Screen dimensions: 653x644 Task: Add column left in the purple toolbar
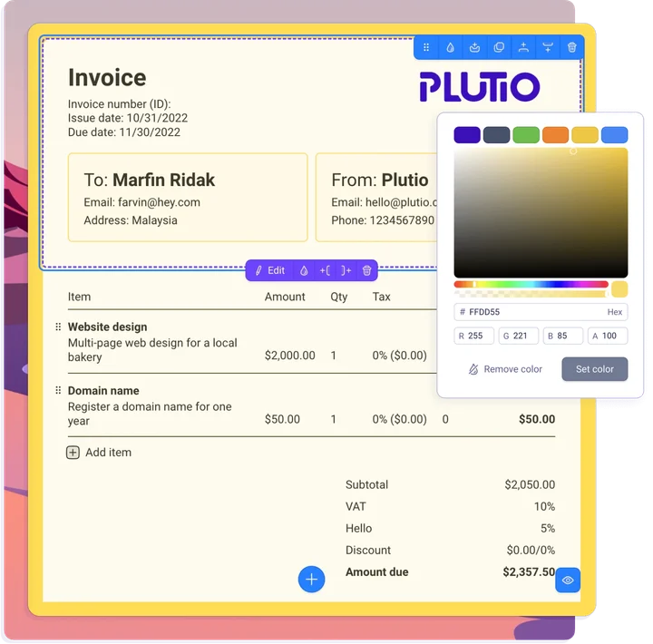(325, 270)
